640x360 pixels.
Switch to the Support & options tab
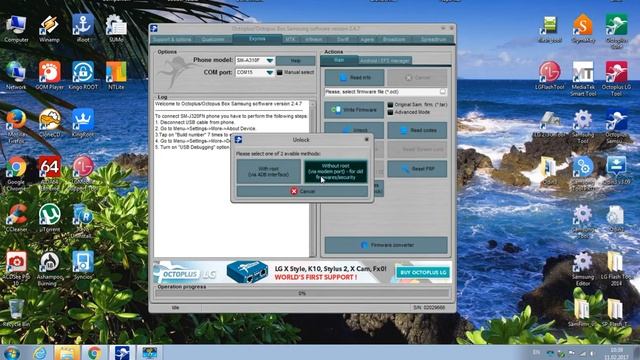click(x=172, y=40)
